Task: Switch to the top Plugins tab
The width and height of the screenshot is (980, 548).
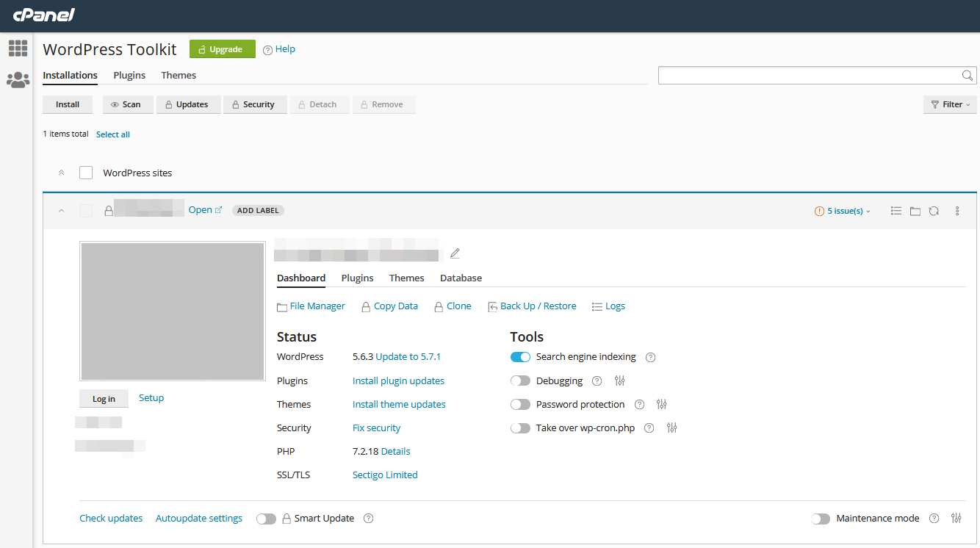Action: point(129,75)
